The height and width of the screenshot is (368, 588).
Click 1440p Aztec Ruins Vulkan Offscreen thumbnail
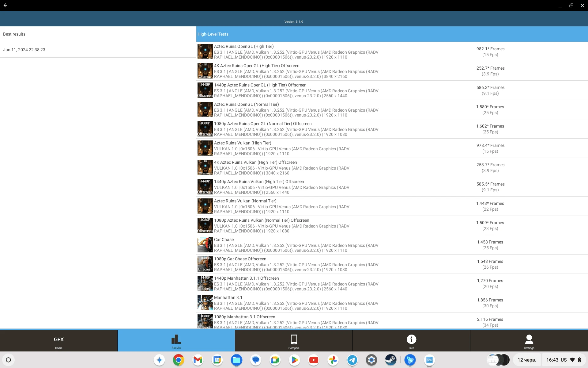click(205, 187)
